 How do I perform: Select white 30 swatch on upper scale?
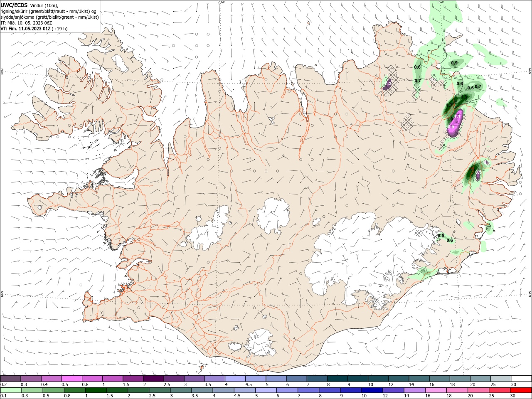coord(521,379)
